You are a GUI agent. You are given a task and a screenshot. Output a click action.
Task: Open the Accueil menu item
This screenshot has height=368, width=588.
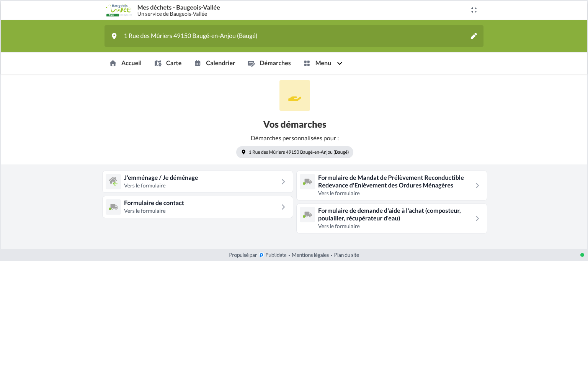[126, 63]
